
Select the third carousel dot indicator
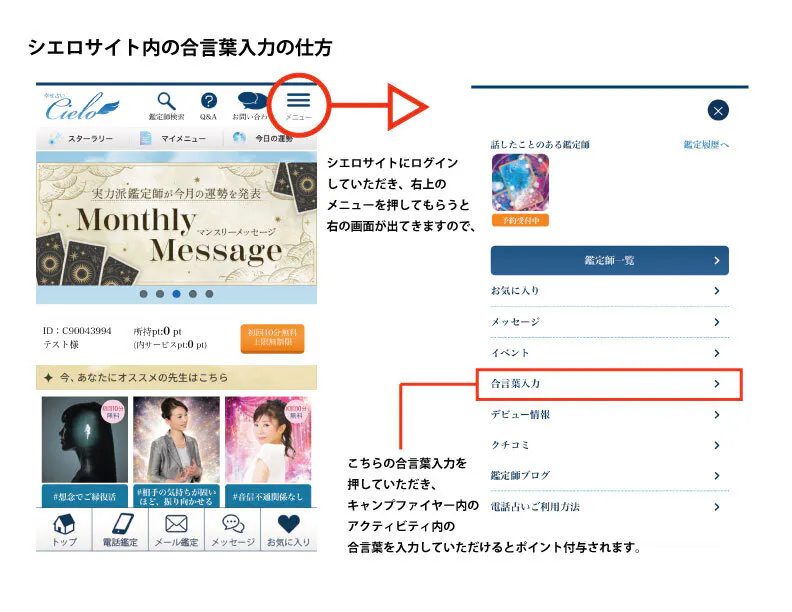tap(176, 294)
